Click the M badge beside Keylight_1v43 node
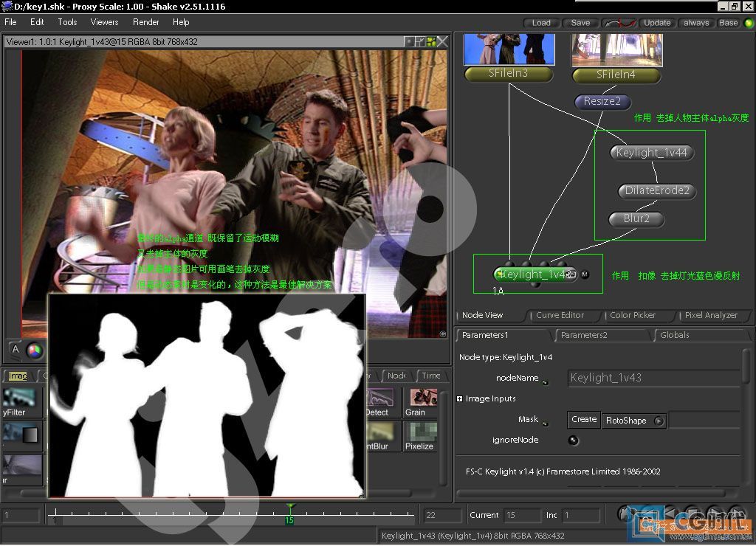The height and width of the screenshot is (546, 756). [x=585, y=274]
